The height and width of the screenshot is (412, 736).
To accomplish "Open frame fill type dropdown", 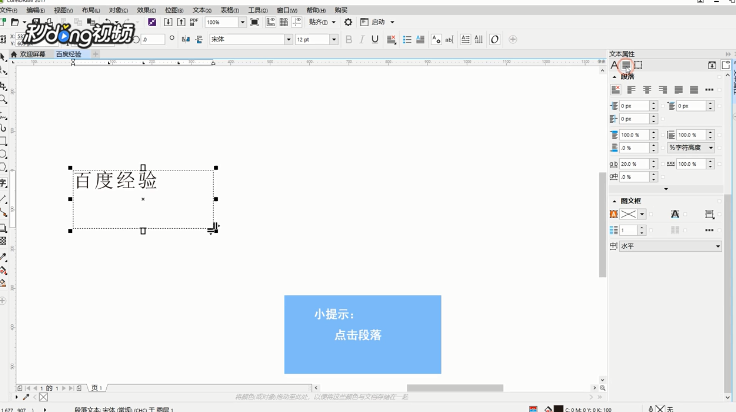I will (642, 214).
